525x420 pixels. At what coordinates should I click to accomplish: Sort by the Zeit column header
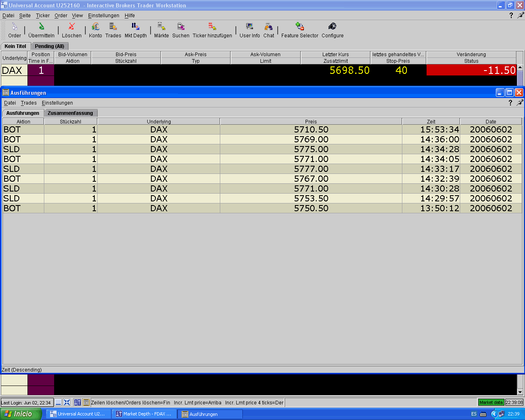pyautogui.click(x=431, y=121)
